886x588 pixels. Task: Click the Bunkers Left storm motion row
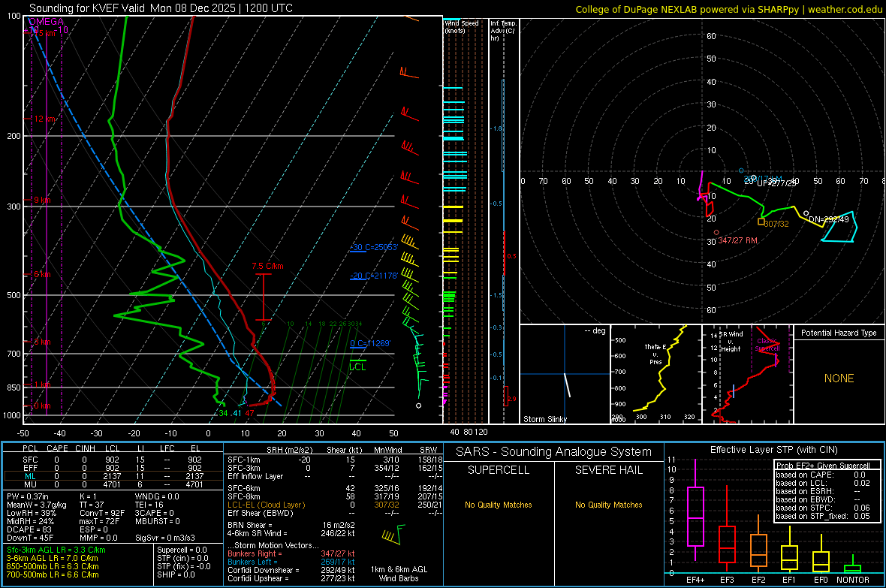[291, 562]
